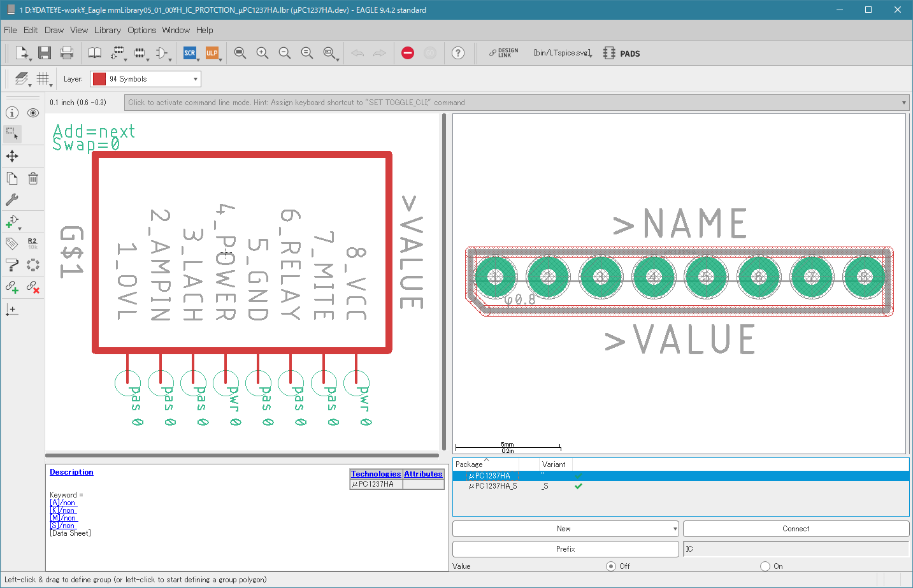913x588 pixels.
Task: Open the Grid settings icon
Action: (x=43, y=78)
